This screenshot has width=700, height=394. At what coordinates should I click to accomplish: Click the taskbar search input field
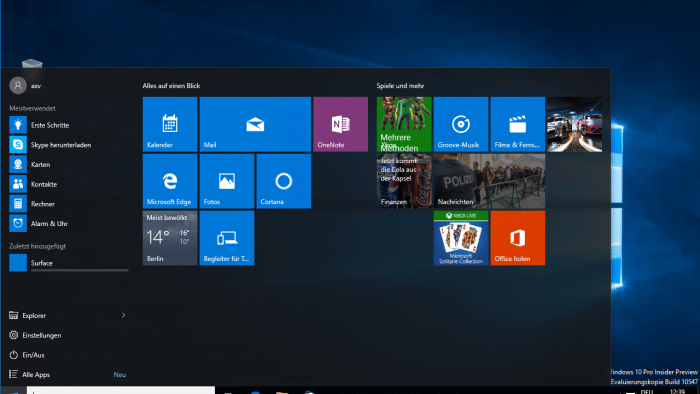(121, 390)
